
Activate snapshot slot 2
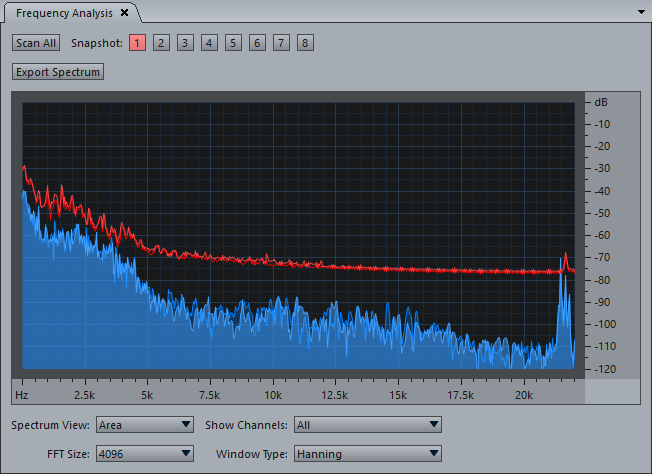point(161,43)
